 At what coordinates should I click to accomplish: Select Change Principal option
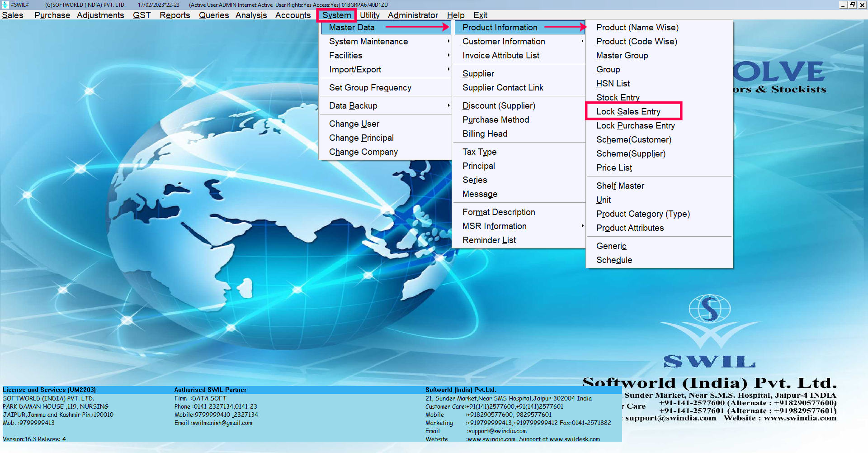(x=386, y=138)
